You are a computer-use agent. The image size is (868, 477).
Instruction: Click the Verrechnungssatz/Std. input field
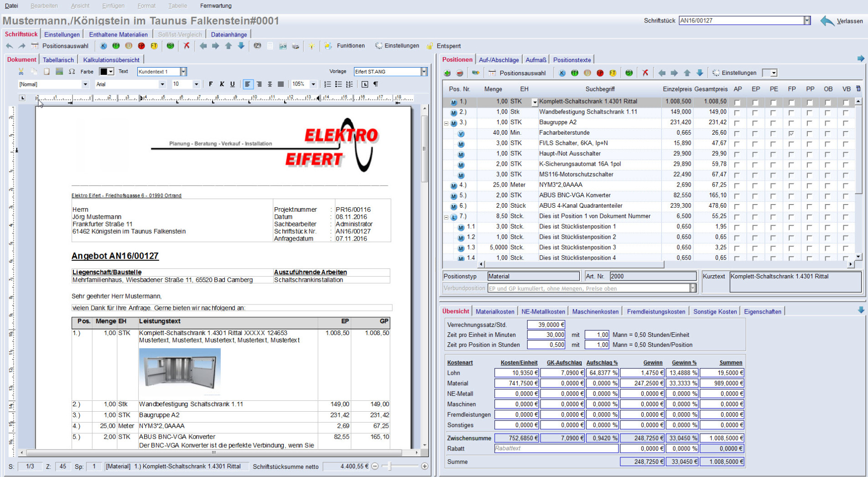[546, 325]
